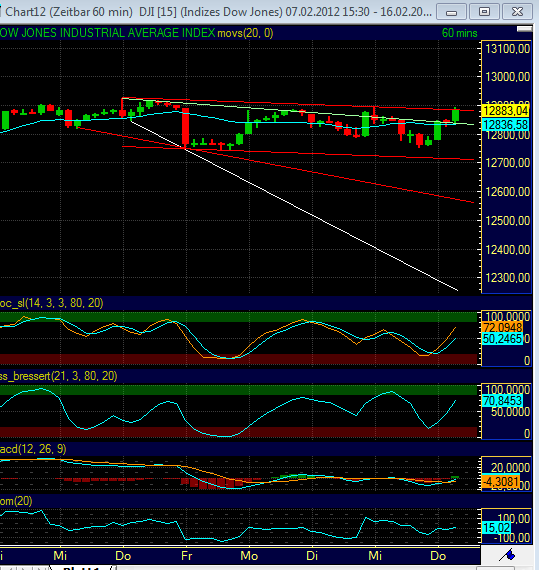539x570 pixels.
Task: Click the cyan 15,02 momentum value tag
Action: (497, 527)
